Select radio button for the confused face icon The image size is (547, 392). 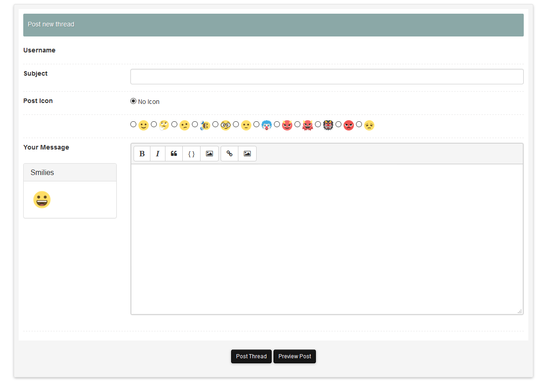click(174, 124)
